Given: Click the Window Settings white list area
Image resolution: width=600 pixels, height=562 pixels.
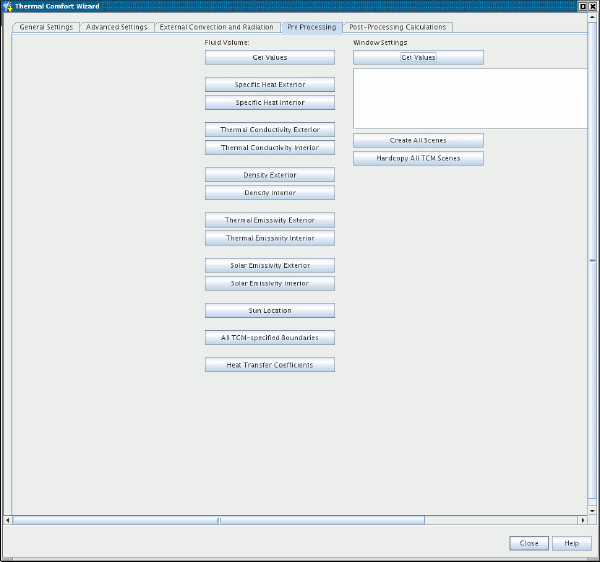Looking at the screenshot, I should 470,98.
